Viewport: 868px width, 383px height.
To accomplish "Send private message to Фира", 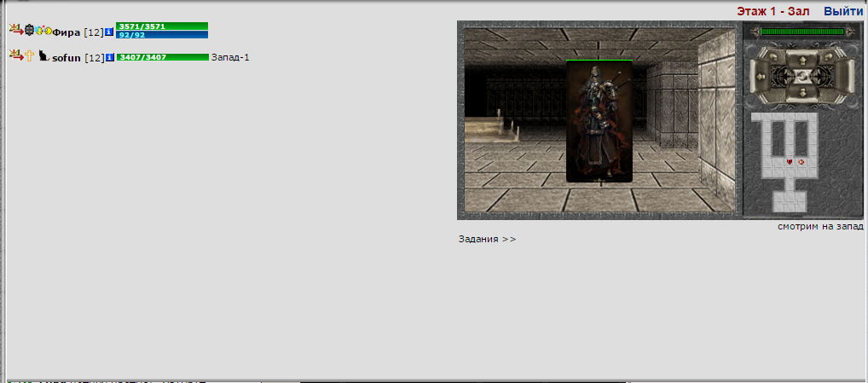I will 16,29.
